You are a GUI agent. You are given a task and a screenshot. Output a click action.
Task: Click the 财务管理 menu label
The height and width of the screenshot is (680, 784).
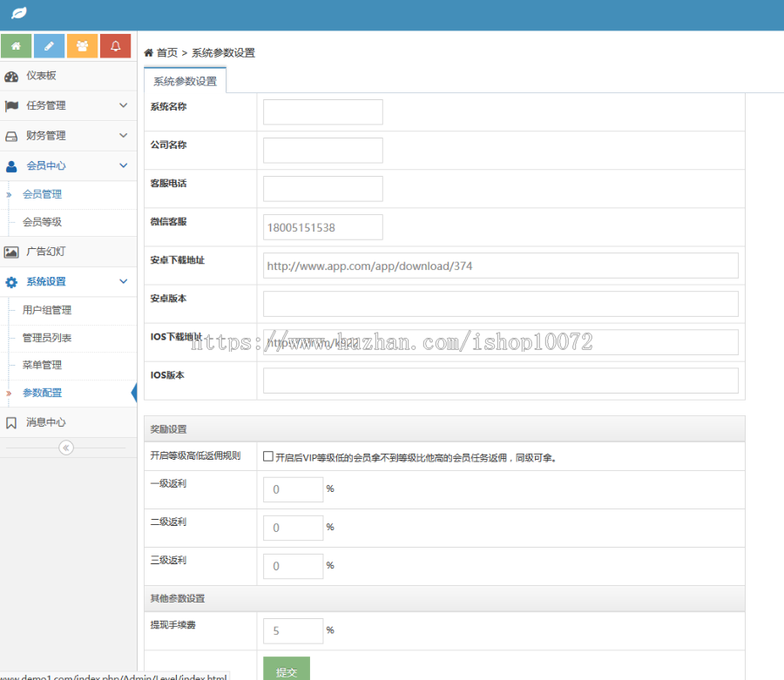(x=46, y=136)
